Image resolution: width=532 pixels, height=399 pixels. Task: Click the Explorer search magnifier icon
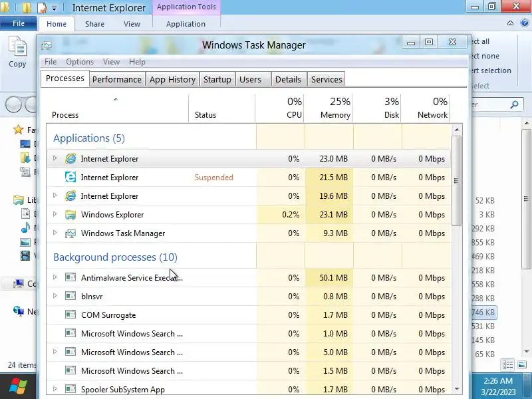(514, 104)
